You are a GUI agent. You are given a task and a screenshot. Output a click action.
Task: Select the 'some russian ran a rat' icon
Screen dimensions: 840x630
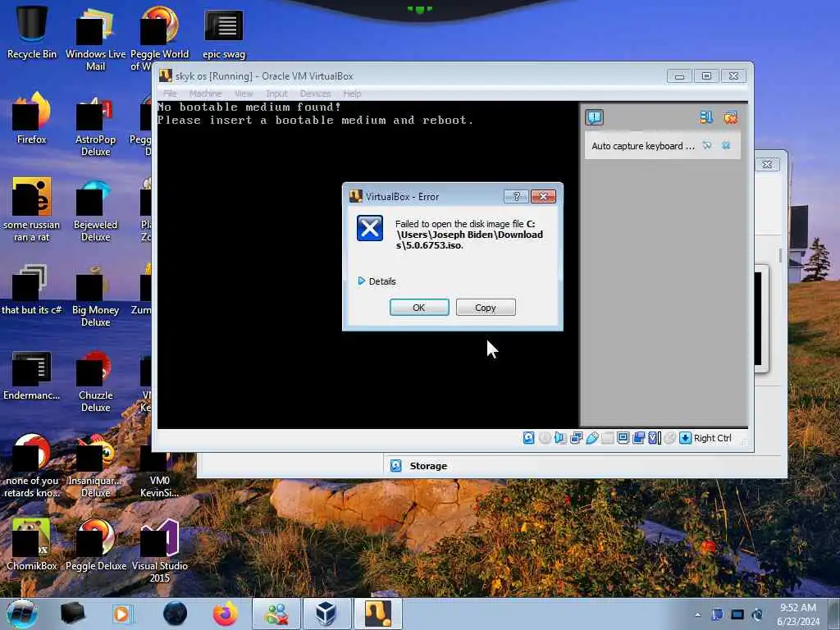pyautogui.click(x=32, y=210)
